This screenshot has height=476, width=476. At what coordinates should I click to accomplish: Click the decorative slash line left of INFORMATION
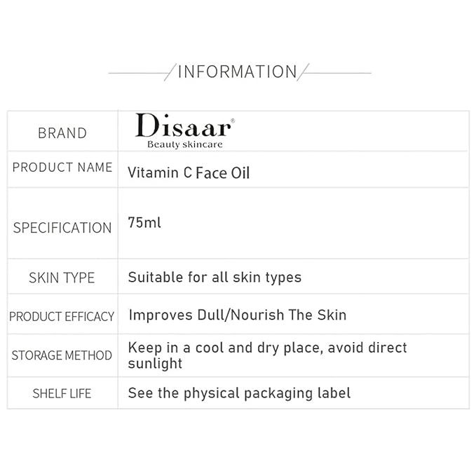pyautogui.click(x=169, y=72)
